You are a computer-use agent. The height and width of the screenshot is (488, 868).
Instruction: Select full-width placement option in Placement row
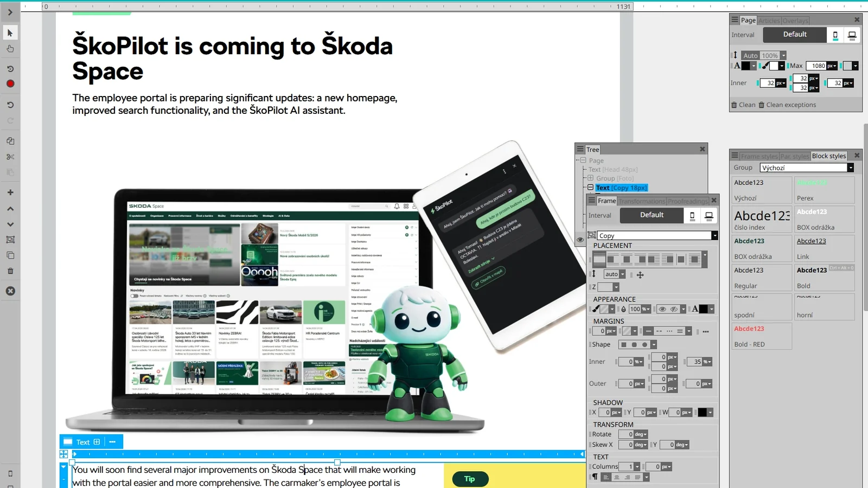coord(599,259)
